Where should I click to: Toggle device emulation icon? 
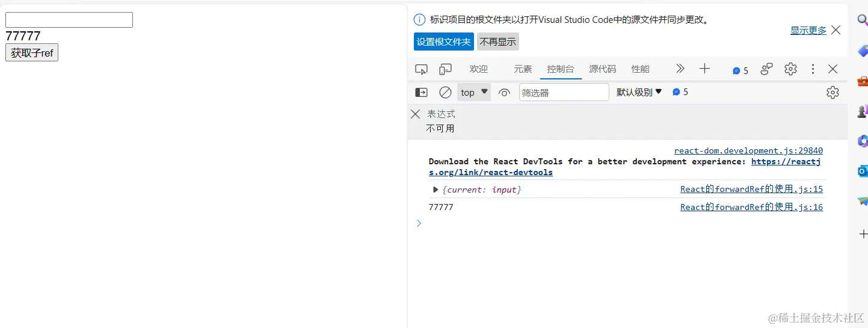pos(445,69)
